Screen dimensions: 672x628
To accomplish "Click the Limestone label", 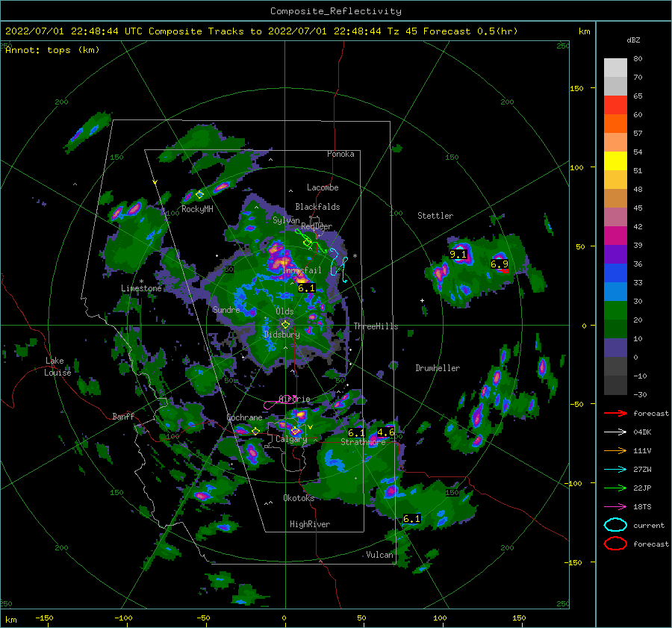I will [x=141, y=288].
